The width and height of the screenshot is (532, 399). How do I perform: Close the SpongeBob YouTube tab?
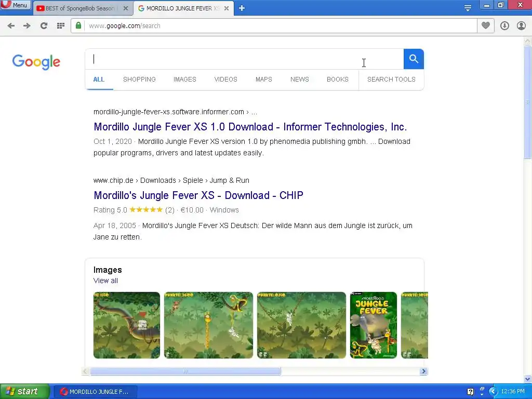[x=126, y=8]
